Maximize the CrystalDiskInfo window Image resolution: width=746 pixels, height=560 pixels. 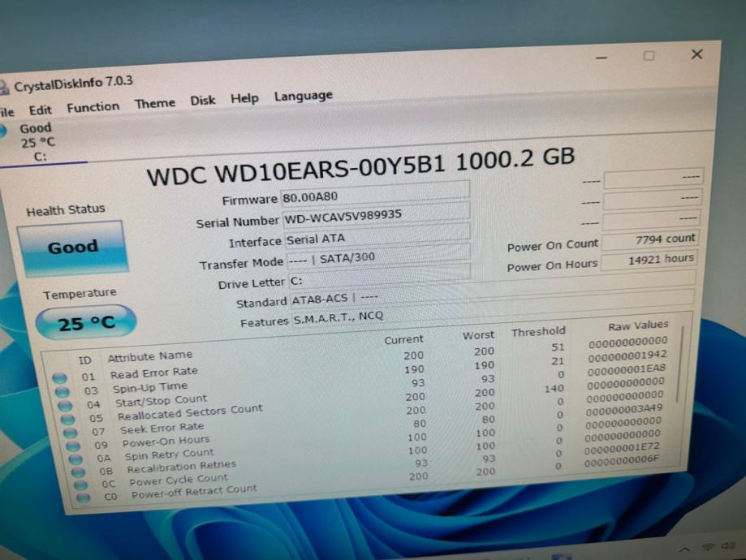click(649, 56)
